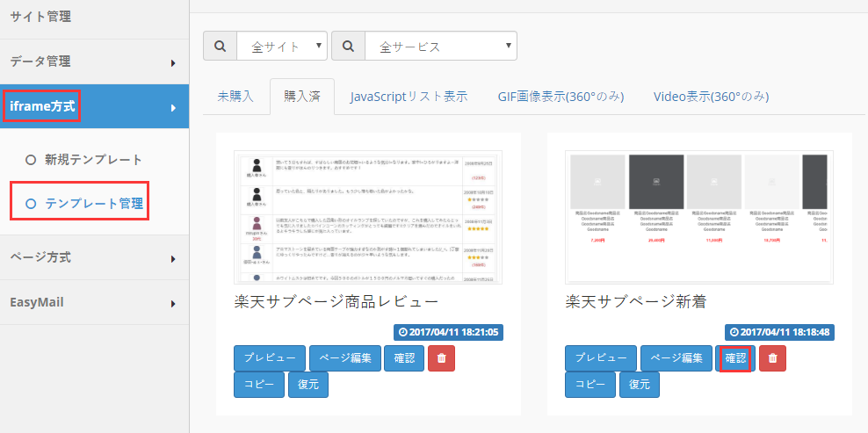Preview the 楽天サブページ新着 template
This screenshot has height=433, width=868.
click(x=601, y=358)
